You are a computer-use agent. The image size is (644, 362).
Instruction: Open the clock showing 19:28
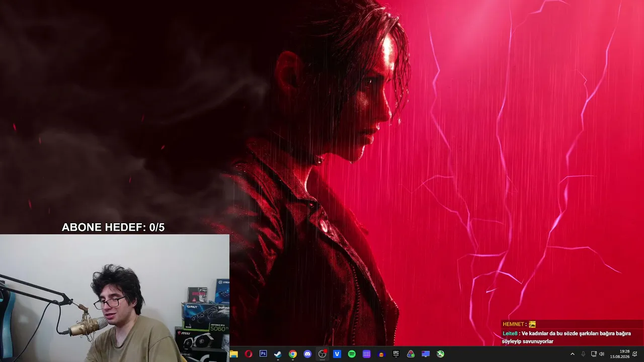click(620, 354)
